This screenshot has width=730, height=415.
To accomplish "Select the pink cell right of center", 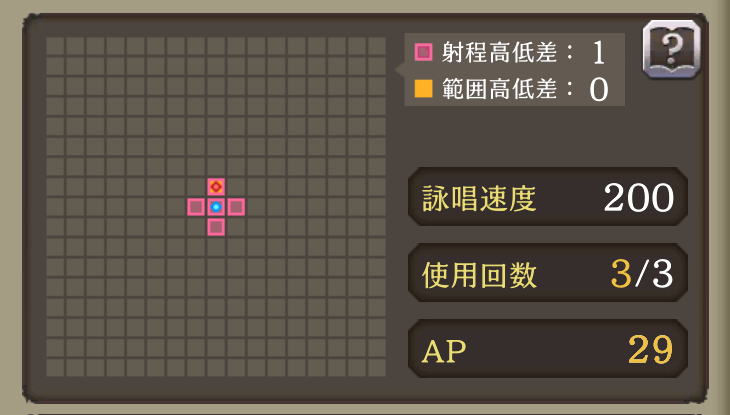I will pyautogui.click(x=236, y=207).
